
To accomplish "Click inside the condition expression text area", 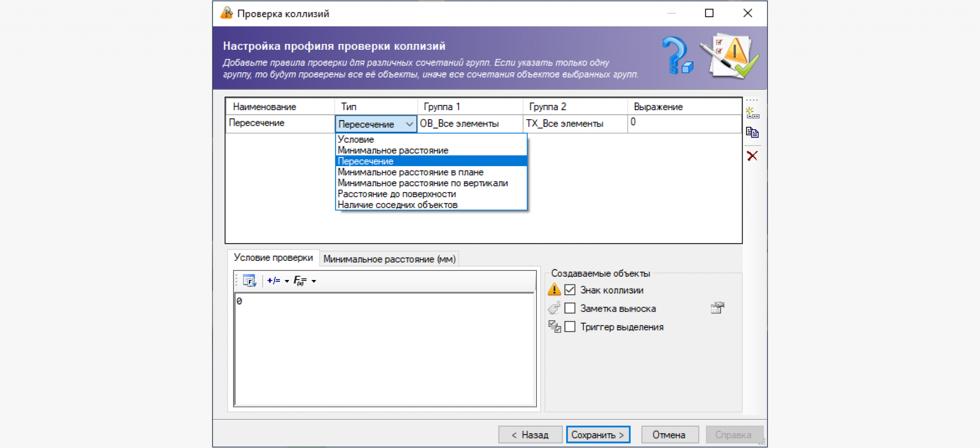I will coord(384,349).
